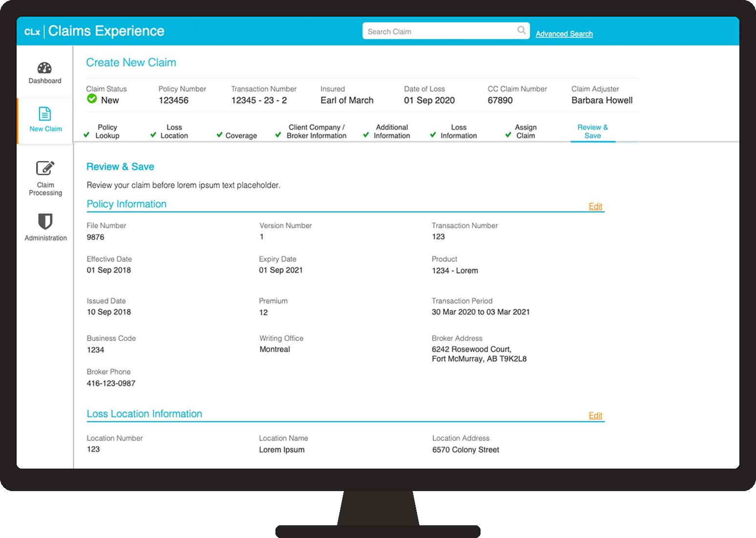
Task: Click transaction period 30 Mar 2020 to 03 Mar 2021
Action: (x=481, y=312)
